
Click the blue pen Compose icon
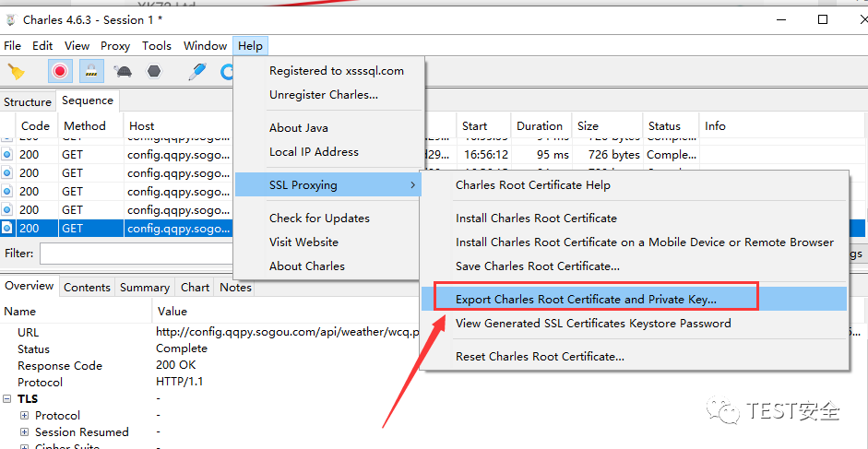196,71
